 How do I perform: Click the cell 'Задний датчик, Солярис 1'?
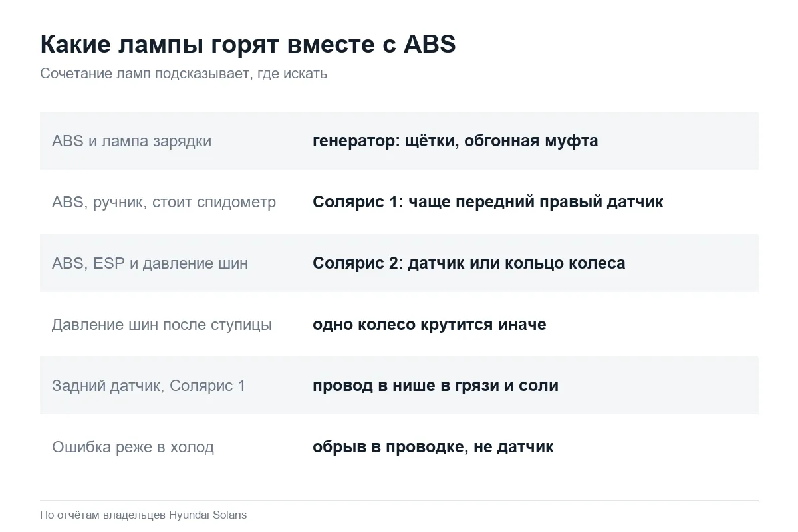tap(148, 386)
